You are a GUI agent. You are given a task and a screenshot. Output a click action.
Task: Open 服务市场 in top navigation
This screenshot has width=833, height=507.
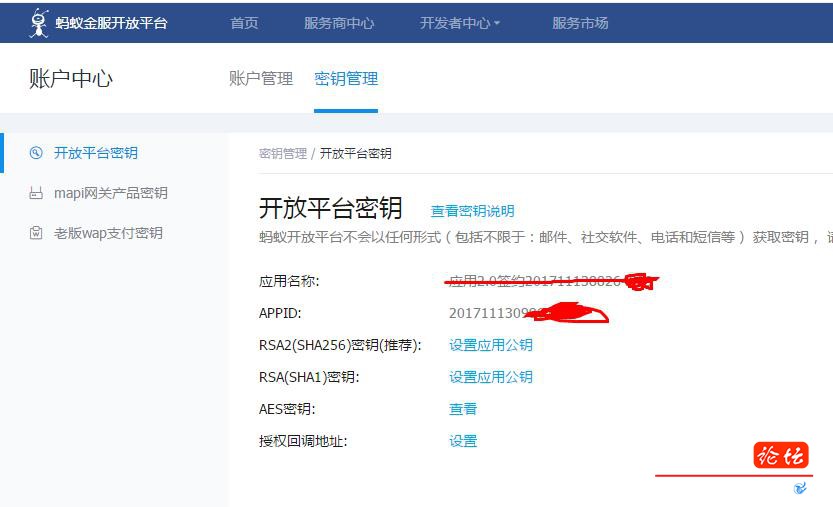pos(580,23)
